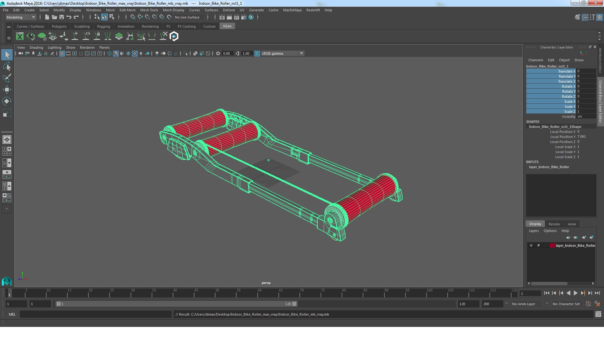
Task: Click the Undo arrow icon
Action: point(69,17)
